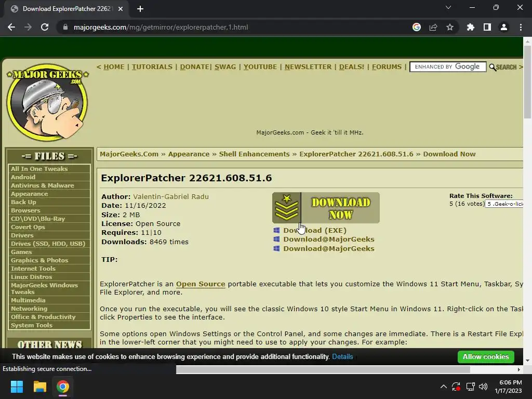532x399 pixels.
Task: Click Shell Enhancements breadcrumb
Action: (255, 154)
